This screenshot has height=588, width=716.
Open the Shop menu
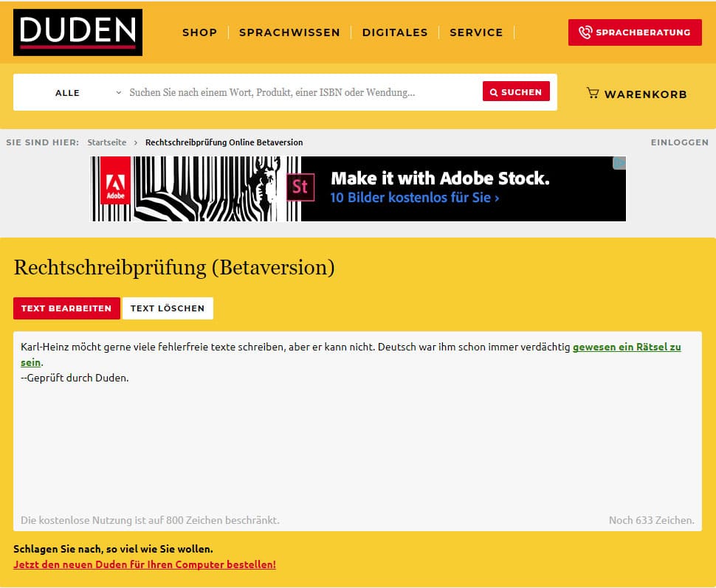coord(199,32)
